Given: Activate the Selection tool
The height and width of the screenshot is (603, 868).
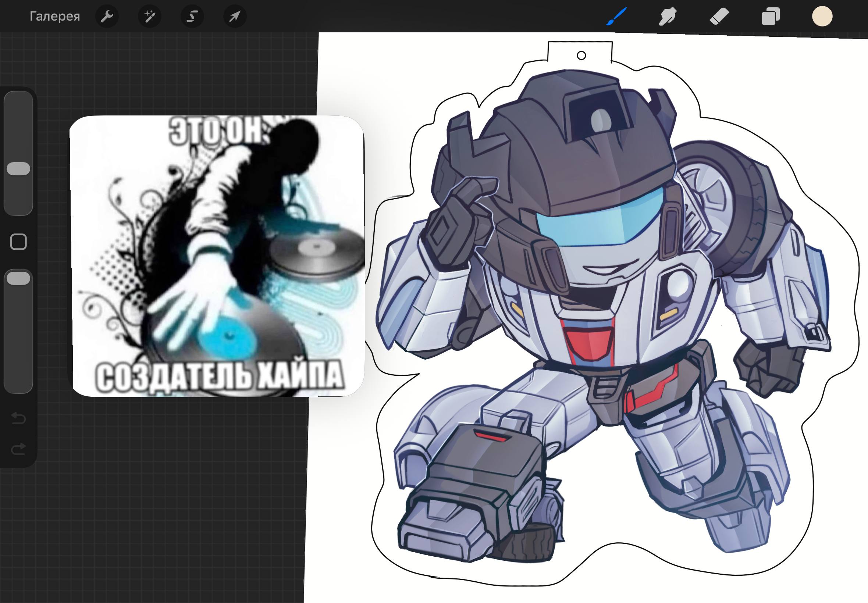Looking at the screenshot, I should 192,16.
